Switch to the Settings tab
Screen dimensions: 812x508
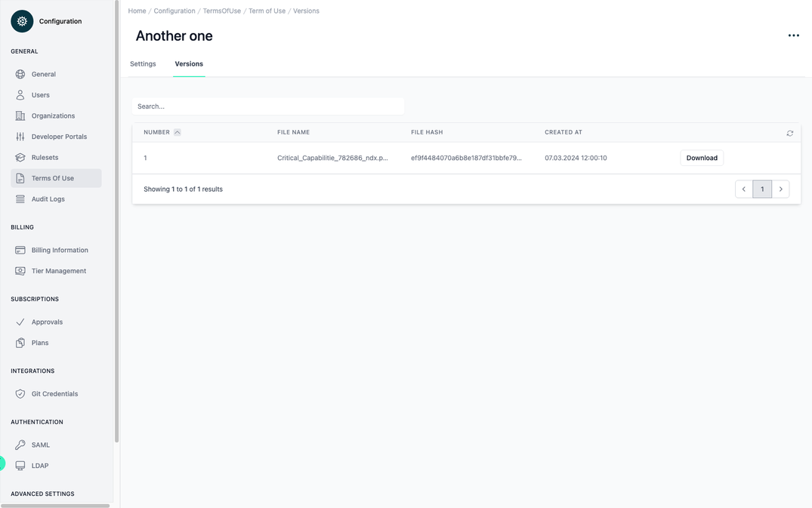point(143,62)
